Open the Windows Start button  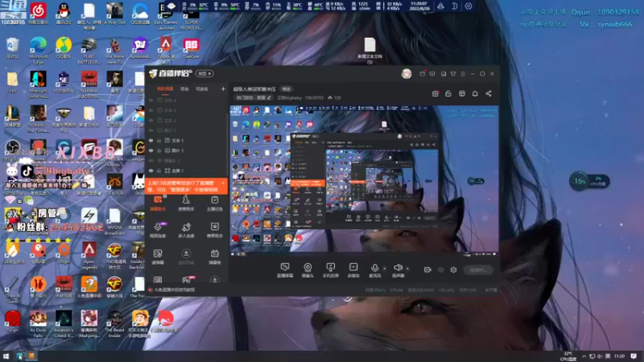coord(6,356)
